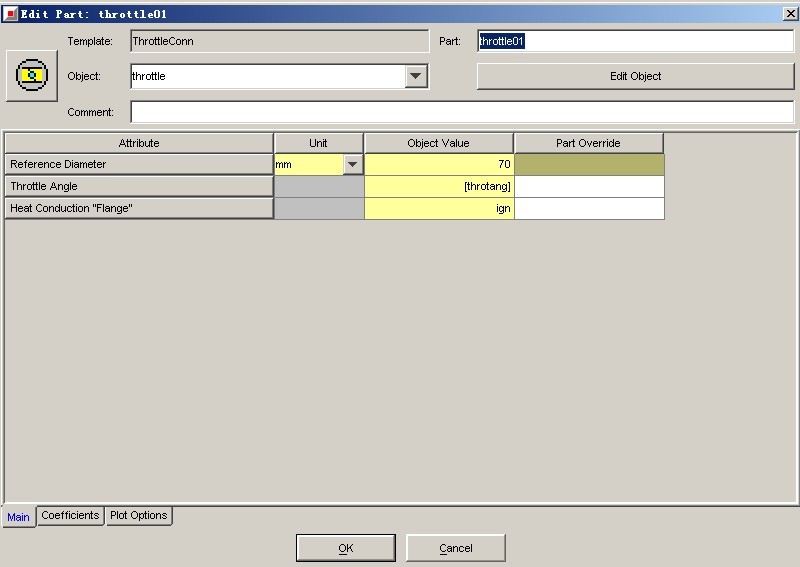Open the Edit Object button
Image resolution: width=800 pixels, height=567 pixels.
click(635, 76)
